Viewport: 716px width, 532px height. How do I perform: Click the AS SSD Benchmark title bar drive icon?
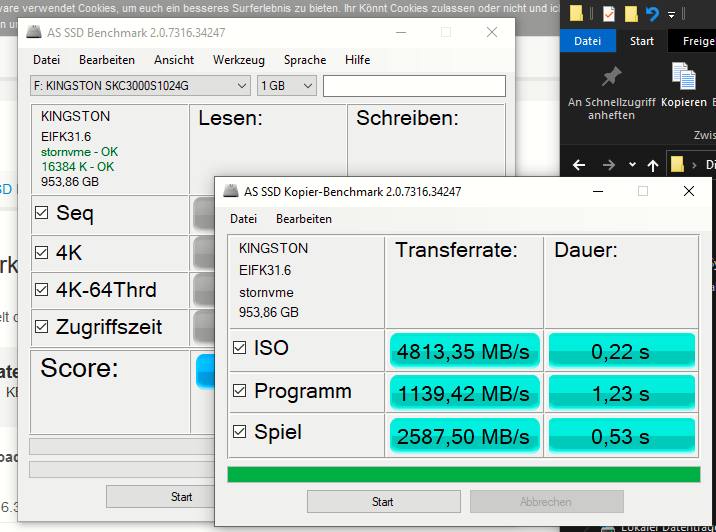pos(34,32)
